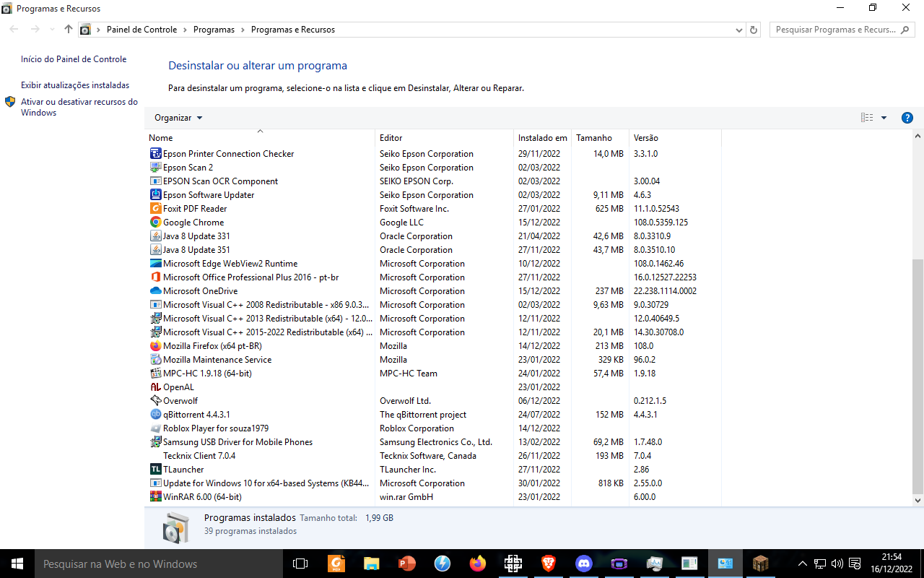This screenshot has height=578, width=924.
Task: Open Ativar ou desativar recursos do Windows
Action: pos(79,107)
